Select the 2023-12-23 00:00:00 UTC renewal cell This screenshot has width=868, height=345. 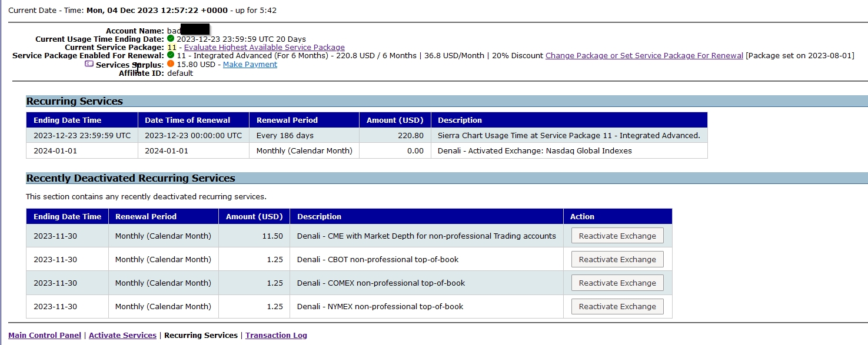click(x=194, y=135)
